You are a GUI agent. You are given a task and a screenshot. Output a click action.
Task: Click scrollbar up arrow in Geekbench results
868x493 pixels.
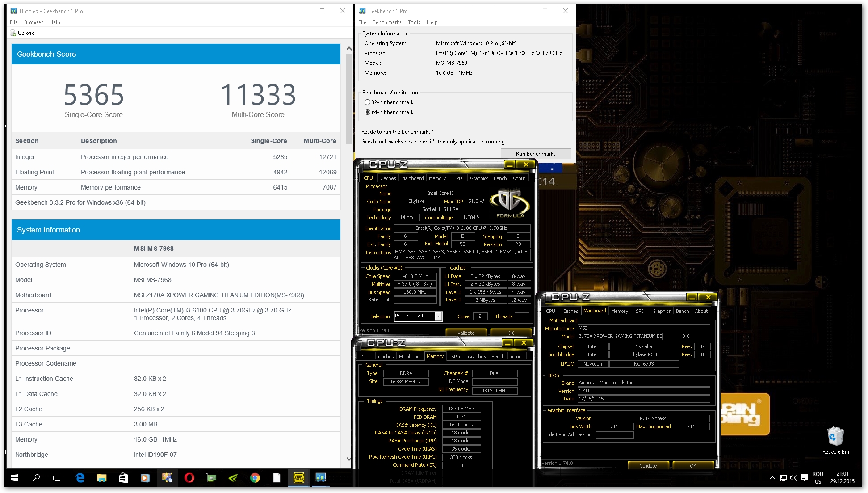click(x=349, y=48)
